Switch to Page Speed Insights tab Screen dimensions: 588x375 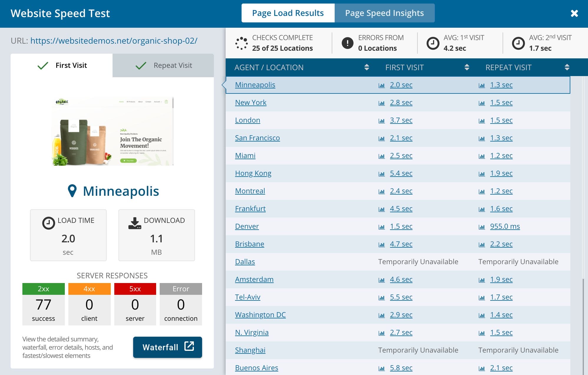click(x=384, y=13)
